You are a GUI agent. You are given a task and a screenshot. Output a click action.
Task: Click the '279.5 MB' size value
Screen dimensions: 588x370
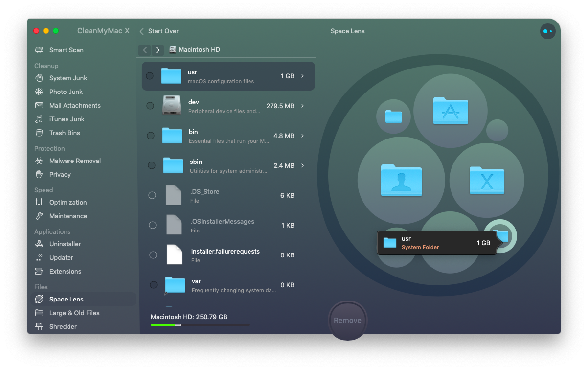coord(280,106)
